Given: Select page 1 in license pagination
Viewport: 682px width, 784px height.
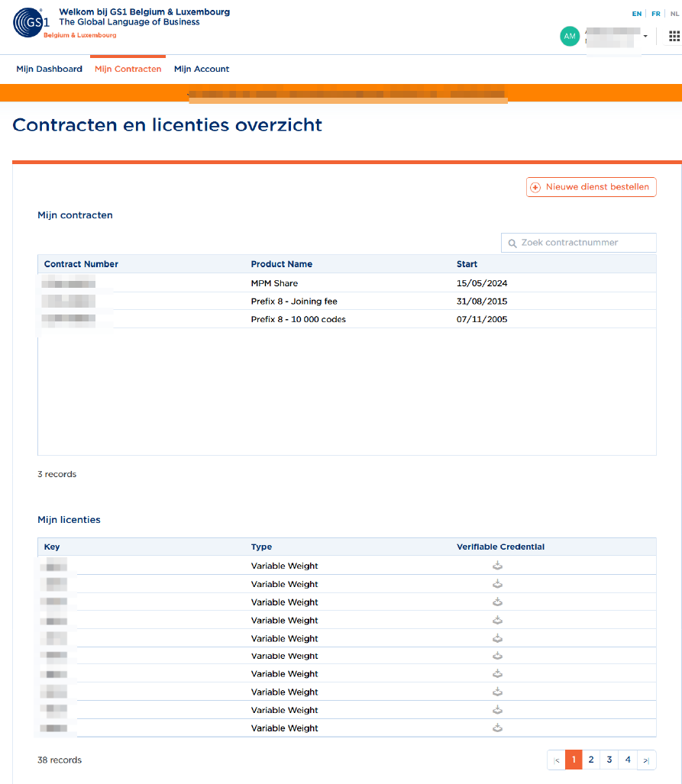Looking at the screenshot, I should [x=574, y=760].
